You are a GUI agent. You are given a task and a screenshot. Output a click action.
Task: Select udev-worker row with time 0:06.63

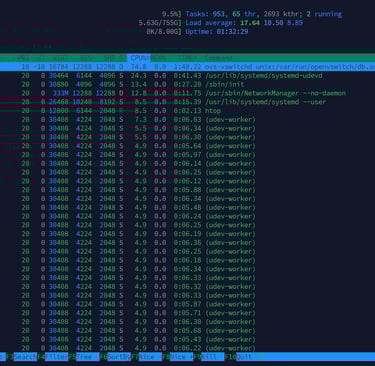click(187, 119)
